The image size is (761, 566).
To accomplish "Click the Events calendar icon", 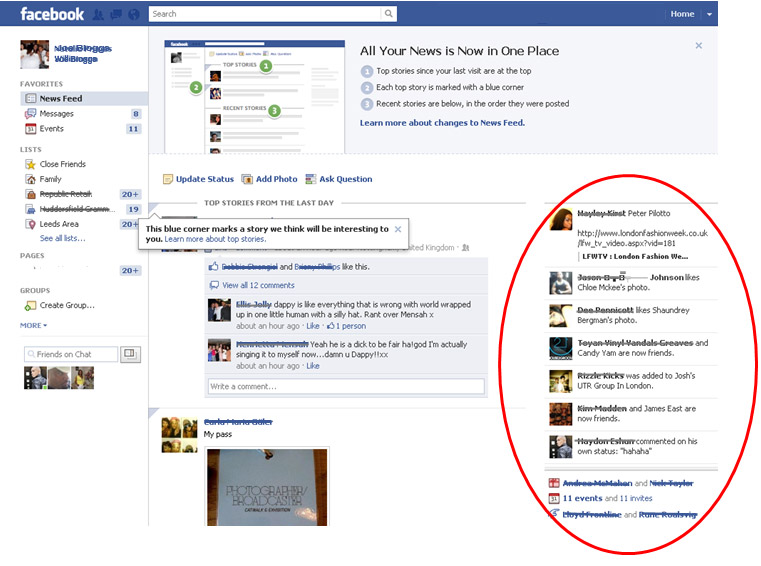I will (31, 129).
